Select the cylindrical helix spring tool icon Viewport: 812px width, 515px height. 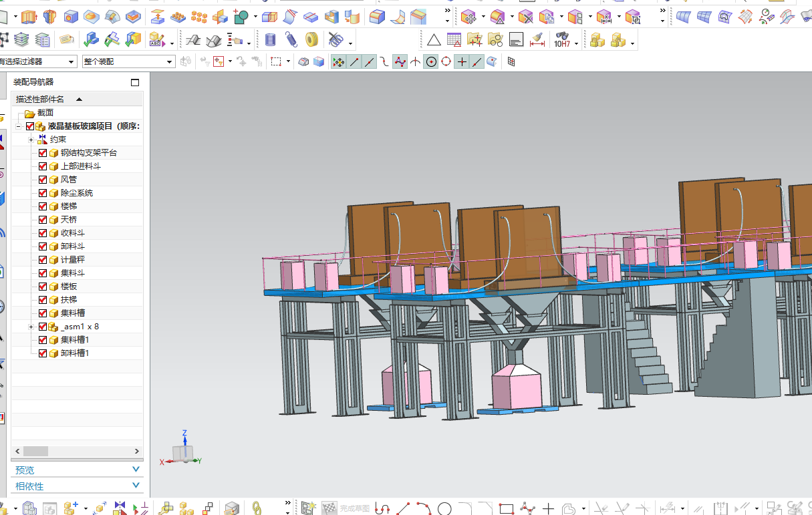[x=270, y=40]
